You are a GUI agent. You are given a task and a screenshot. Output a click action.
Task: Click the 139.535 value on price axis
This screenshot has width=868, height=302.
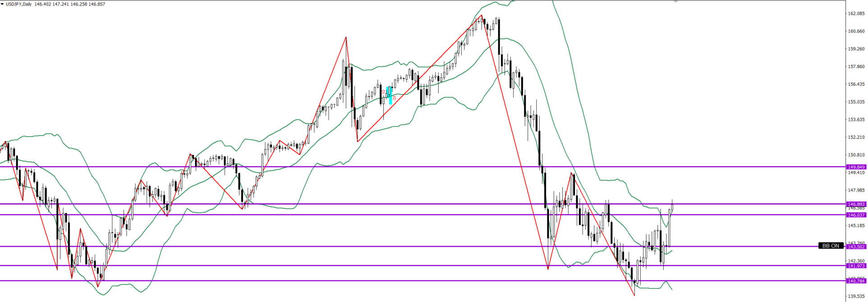point(856,296)
